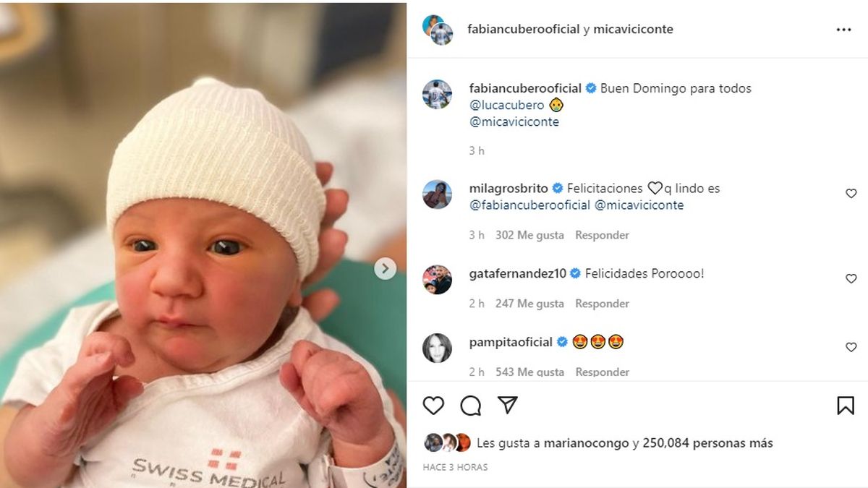868x488 pixels.
Task: Like pampitaoficial's comment heart
Action: click(851, 348)
